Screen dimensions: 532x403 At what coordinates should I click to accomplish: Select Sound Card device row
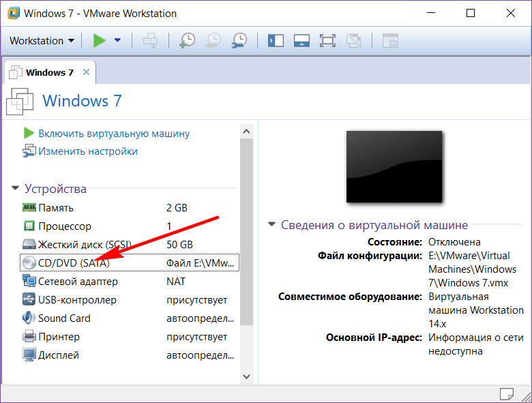pyautogui.click(x=130, y=318)
